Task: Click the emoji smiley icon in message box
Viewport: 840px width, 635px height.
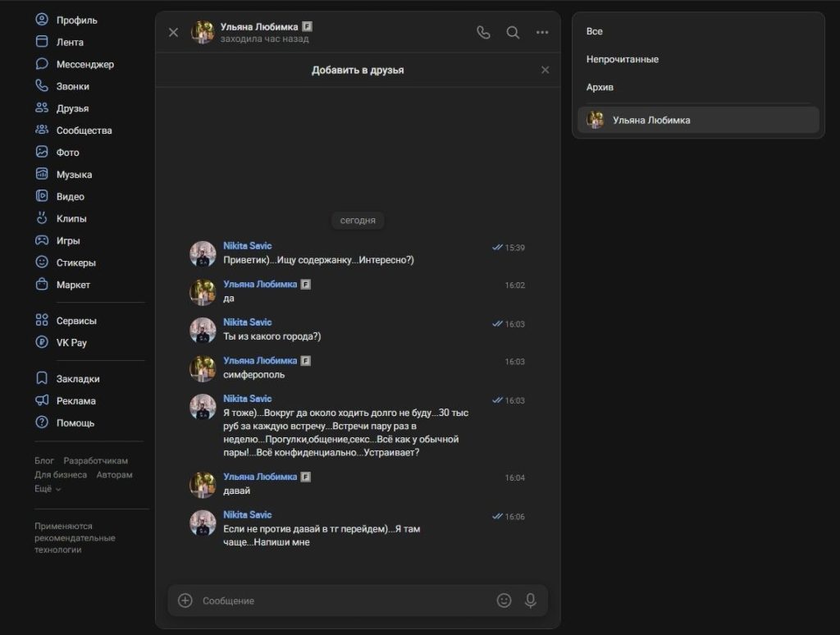Action: [504, 601]
